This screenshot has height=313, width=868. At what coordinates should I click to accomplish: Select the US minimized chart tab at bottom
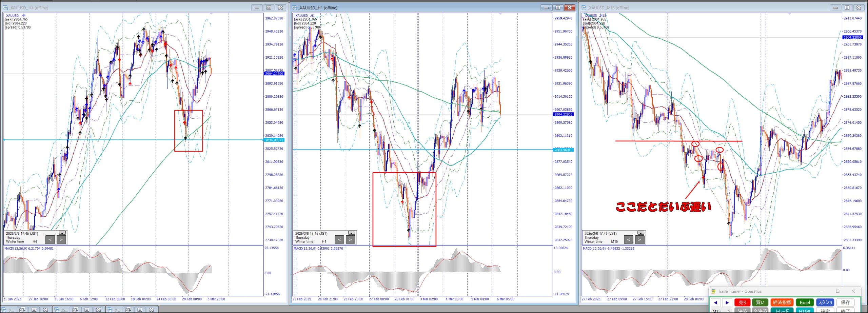63,310
